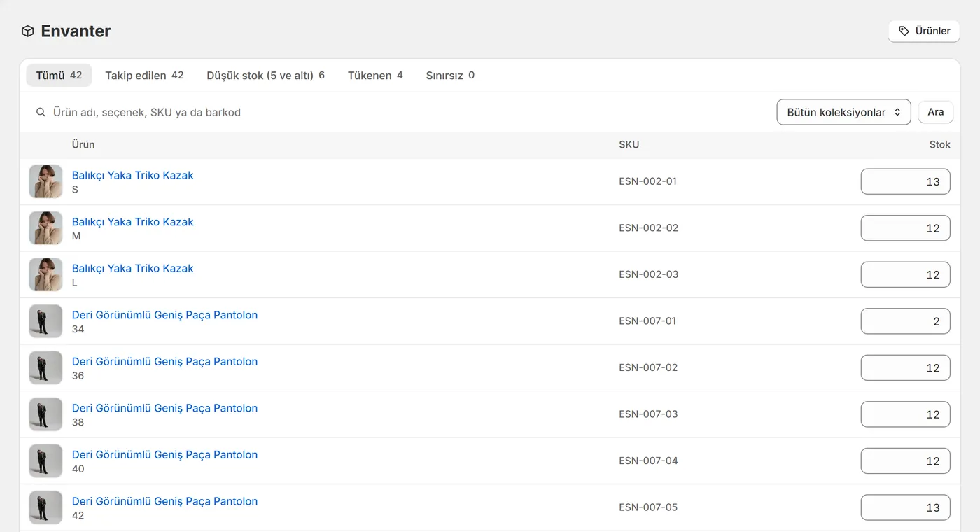Click thumbnail of ESN-002-02 kazak

[45, 228]
